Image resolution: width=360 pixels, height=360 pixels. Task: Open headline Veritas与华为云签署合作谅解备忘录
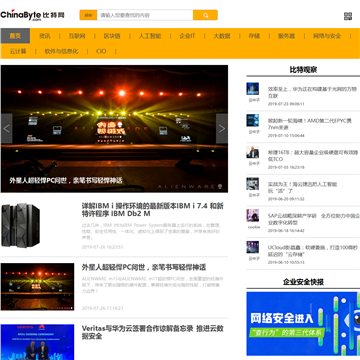pos(153,332)
